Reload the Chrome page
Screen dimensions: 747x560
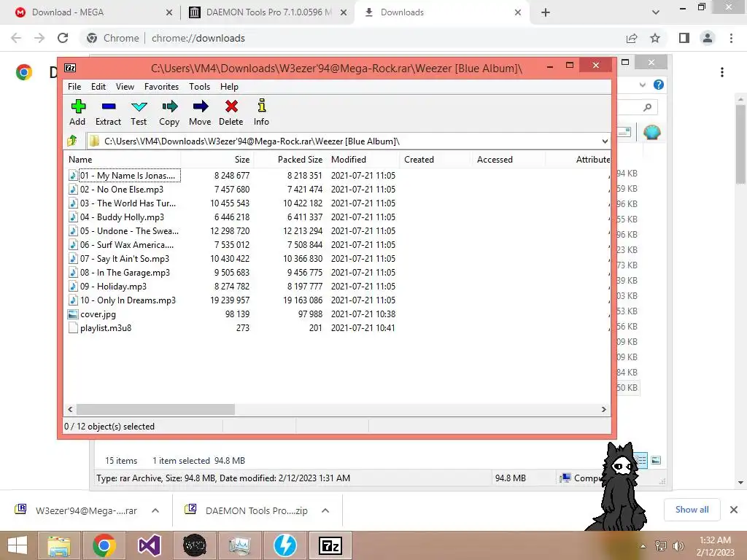pyautogui.click(x=63, y=38)
